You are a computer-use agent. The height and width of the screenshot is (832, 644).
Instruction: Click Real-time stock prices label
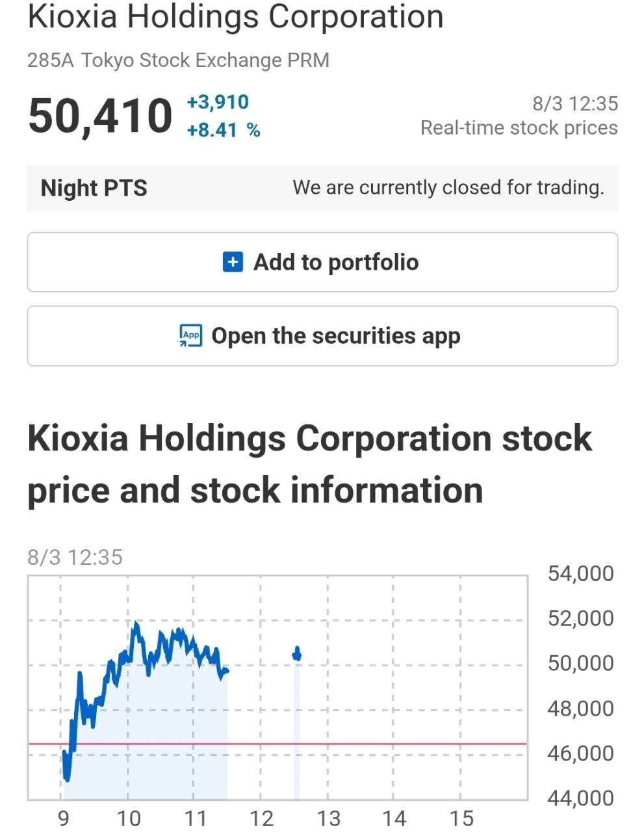point(519,127)
